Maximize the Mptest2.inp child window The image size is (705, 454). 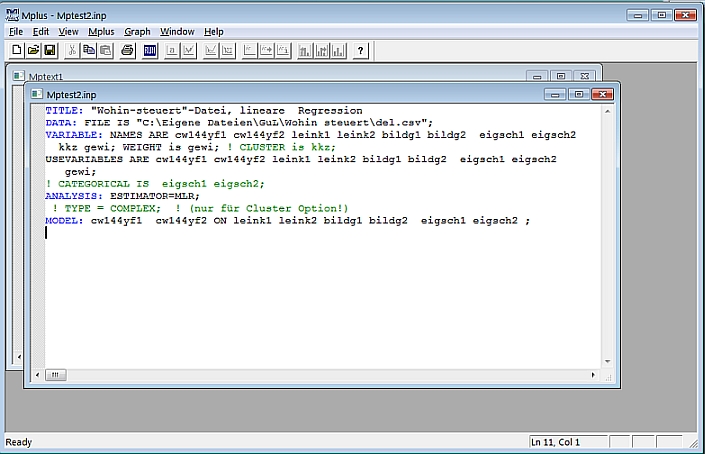coord(579,94)
